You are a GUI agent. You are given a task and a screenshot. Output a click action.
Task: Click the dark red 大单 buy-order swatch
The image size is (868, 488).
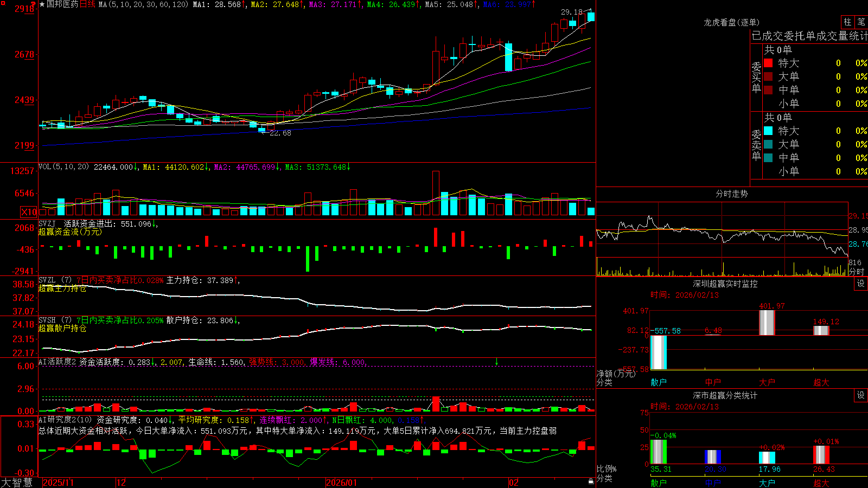[768, 76]
